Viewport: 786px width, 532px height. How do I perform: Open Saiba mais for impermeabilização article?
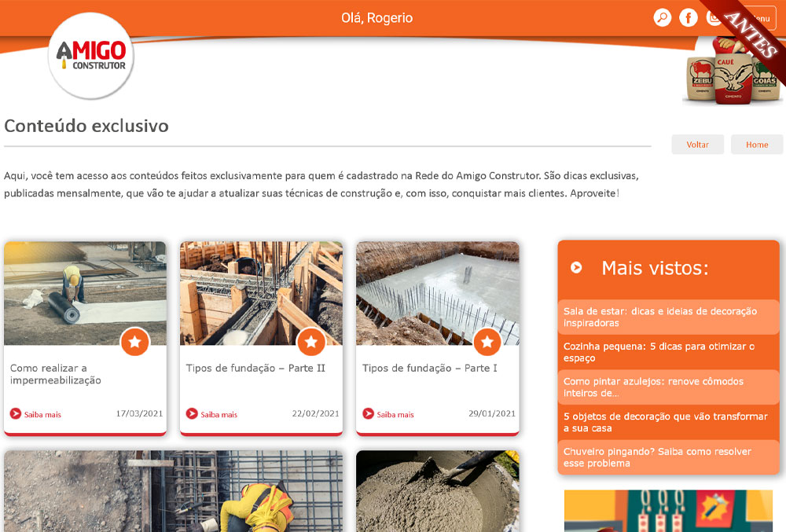42,414
